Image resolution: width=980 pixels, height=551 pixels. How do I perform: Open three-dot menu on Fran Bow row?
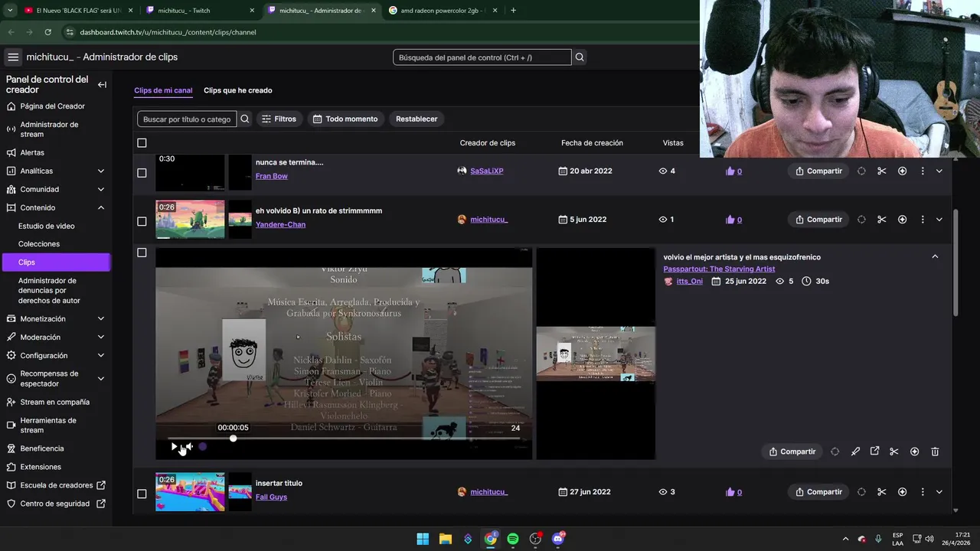coord(923,171)
